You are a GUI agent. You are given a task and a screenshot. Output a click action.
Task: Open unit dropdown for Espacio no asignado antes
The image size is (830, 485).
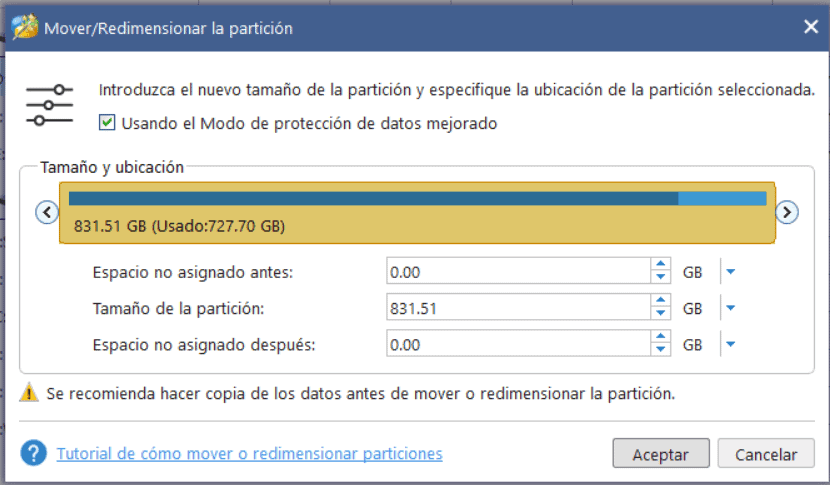[730, 271]
